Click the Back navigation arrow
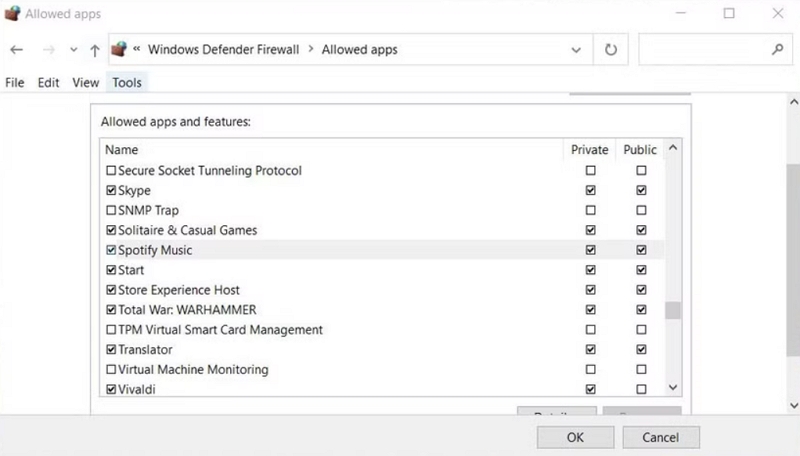800x456 pixels. 17,50
